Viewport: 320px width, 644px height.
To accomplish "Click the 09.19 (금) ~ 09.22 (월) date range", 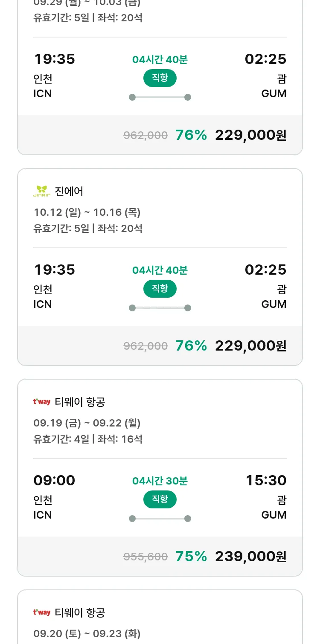I will point(87,423).
